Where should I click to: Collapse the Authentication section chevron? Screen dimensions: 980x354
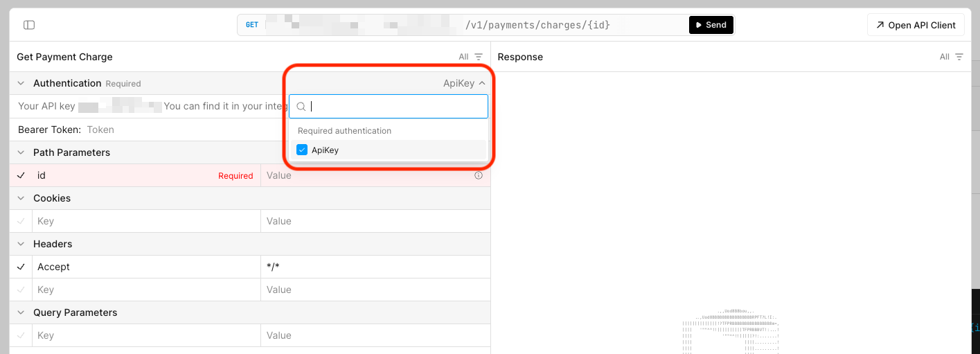(21, 83)
